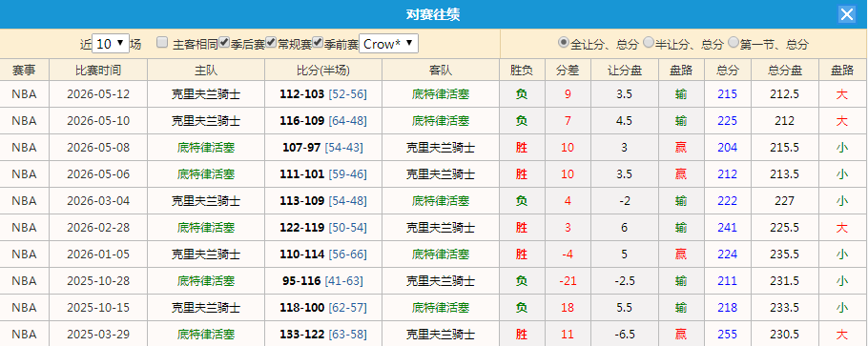Image resolution: width=868 pixels, height=346 pixels.
Task: Click the 比分(半场) column header
Action: pos(323,71)
